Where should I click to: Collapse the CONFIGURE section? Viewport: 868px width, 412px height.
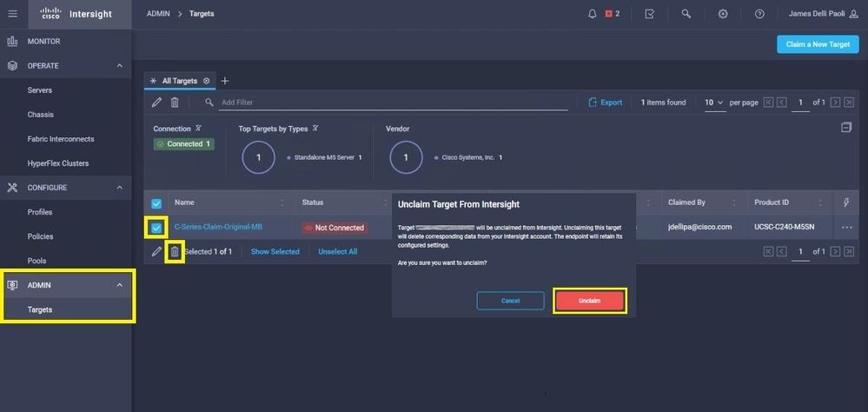coord(120,188)
